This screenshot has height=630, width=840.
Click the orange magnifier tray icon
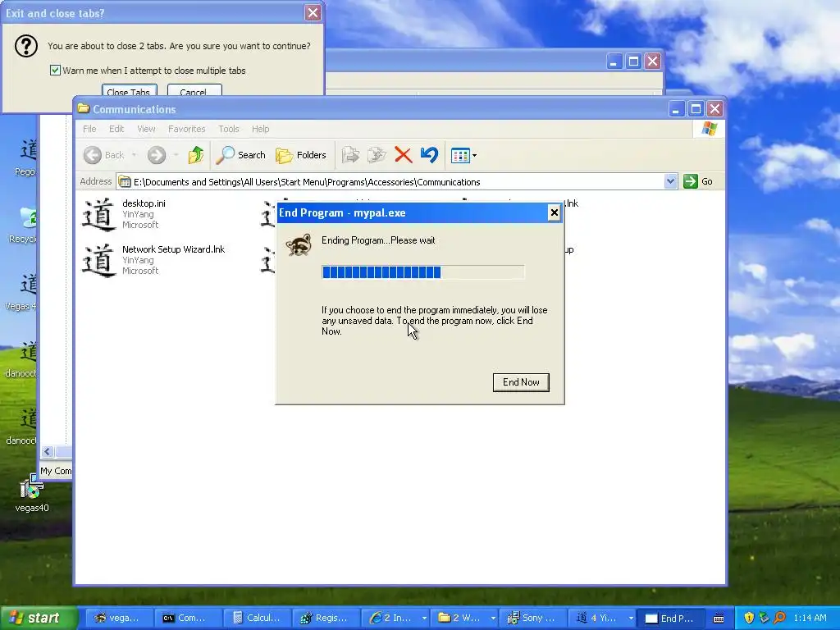coord(779,619)
